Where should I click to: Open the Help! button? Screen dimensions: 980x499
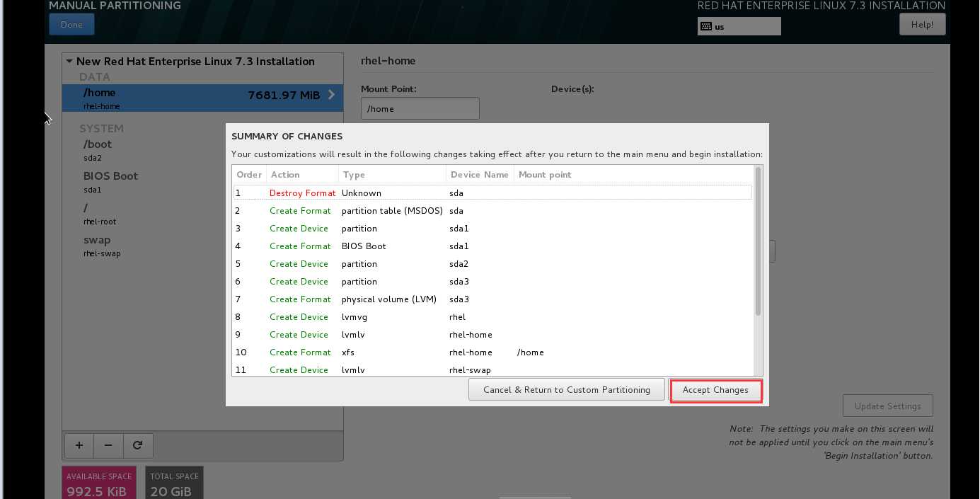tap(922, 25)
